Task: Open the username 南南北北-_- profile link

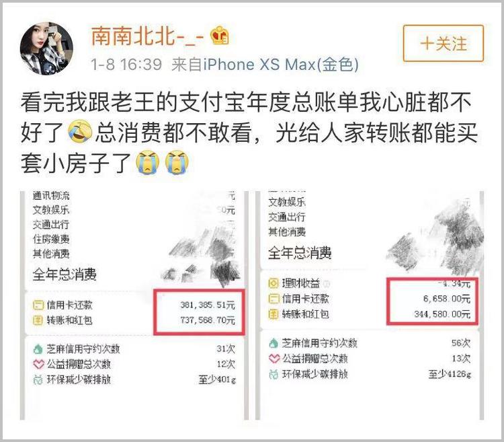Action: coord(148,36)
